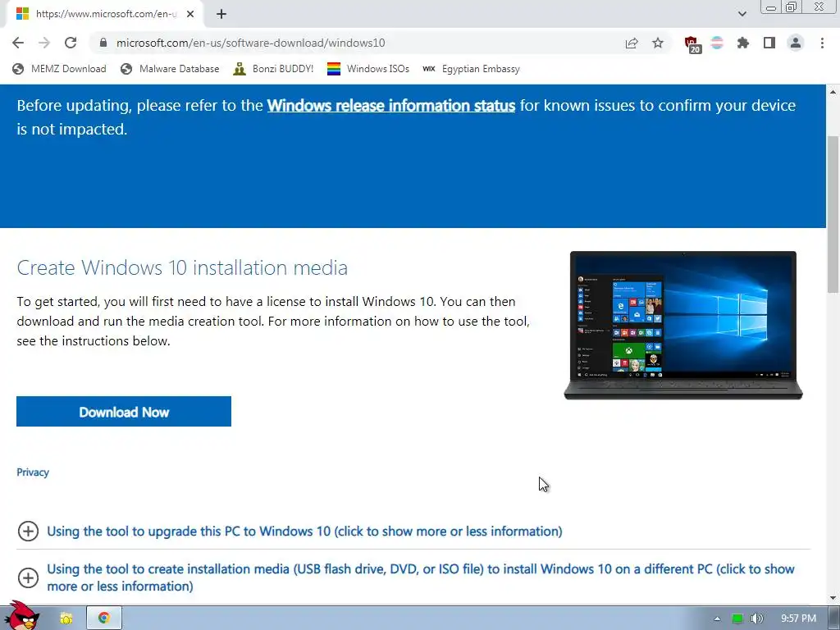Open the Egyptian Embassy bookmark
Image resolution: width=840 pixels, height=630 pixels.
471,69
